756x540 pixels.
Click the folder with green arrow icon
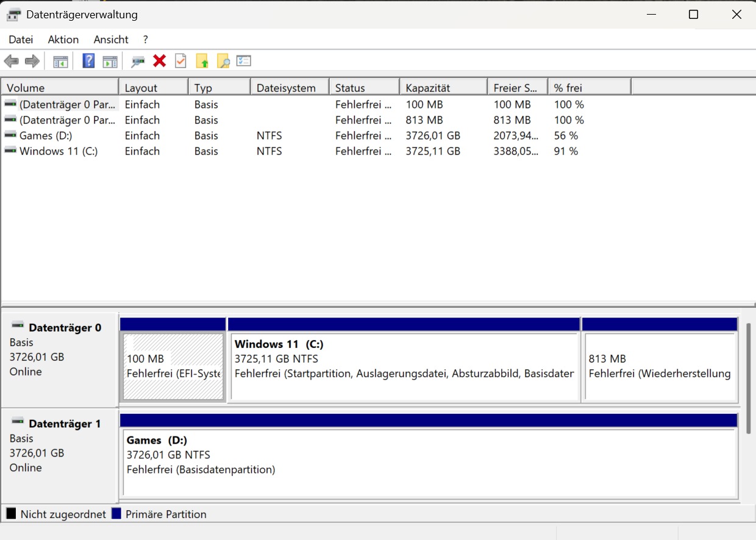tap(202, 61)
